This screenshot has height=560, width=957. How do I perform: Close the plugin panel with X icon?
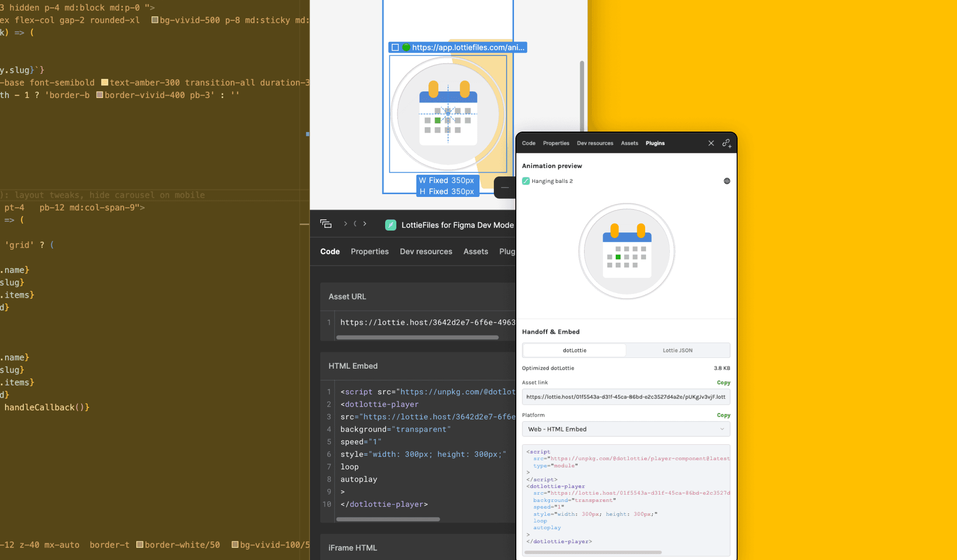click(711, 143)
